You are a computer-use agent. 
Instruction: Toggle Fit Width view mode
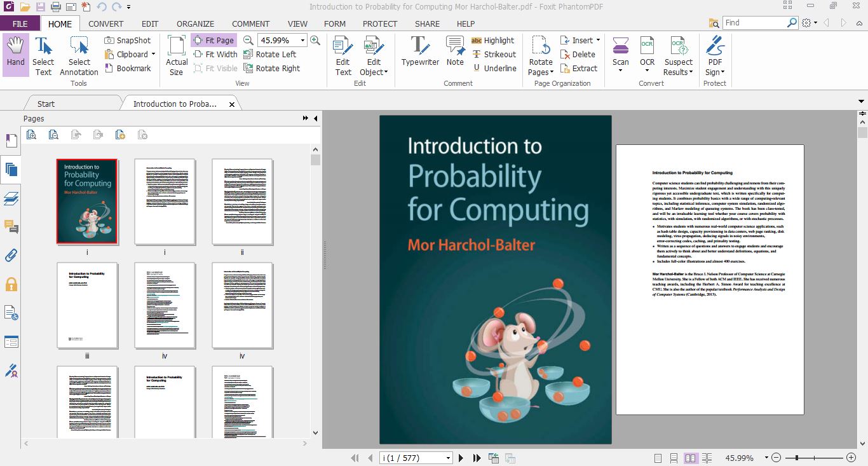215,54
